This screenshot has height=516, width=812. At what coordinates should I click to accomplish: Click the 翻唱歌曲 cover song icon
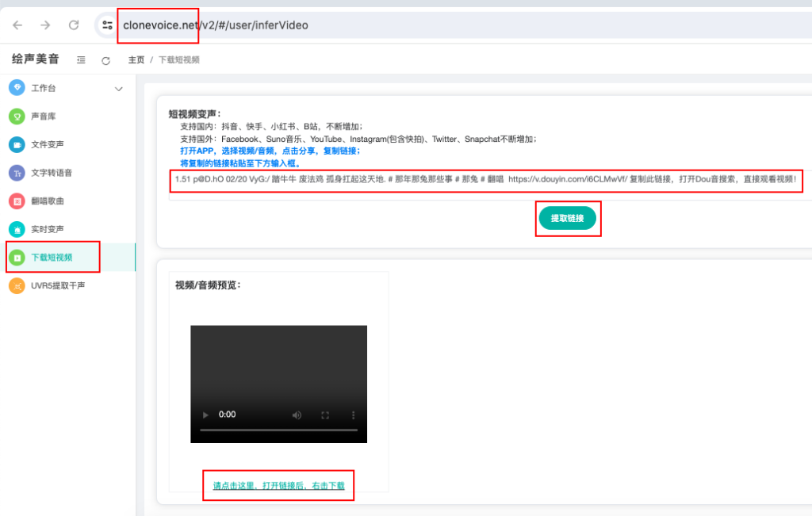[x=16, y=201]
